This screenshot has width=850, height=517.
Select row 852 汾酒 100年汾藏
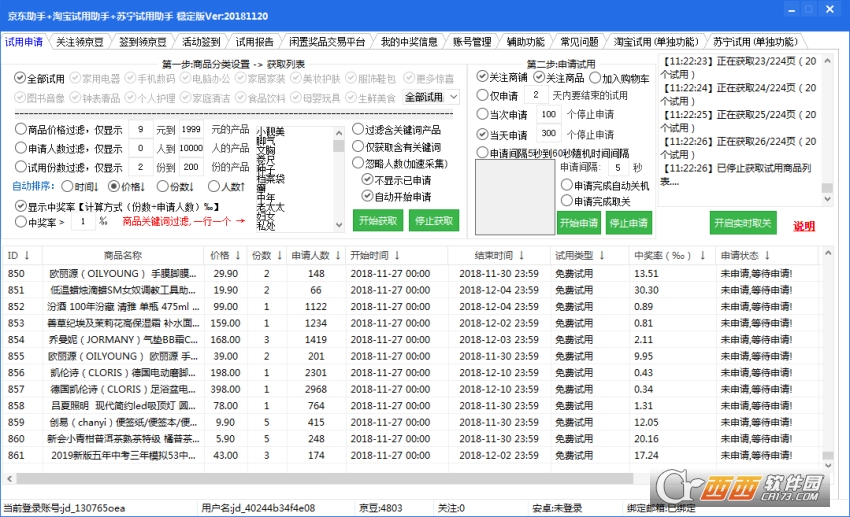(410, 307)
